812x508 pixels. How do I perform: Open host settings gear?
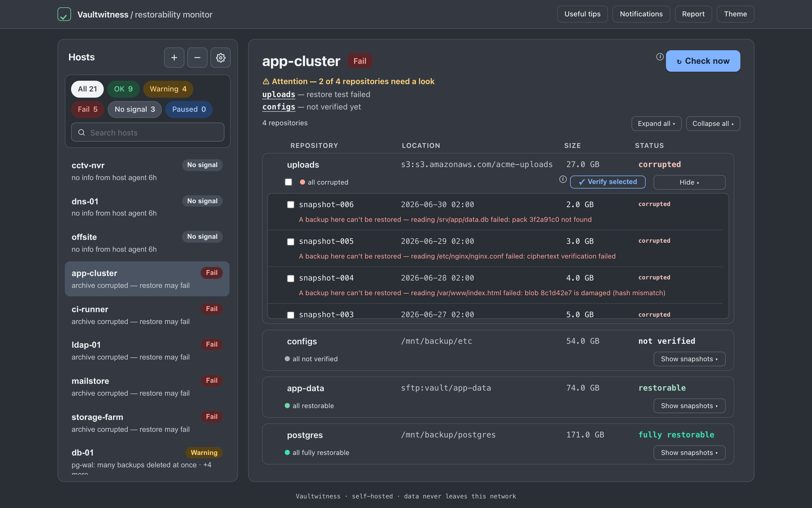pos(220,58)
